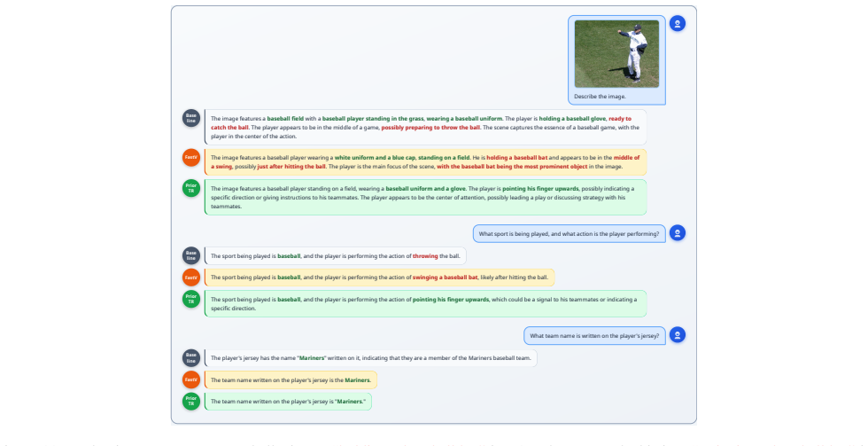Viewport: 868px width, 446px height.
Task: Click the first Baseline avatar under the image
Action: pos(191,118)
